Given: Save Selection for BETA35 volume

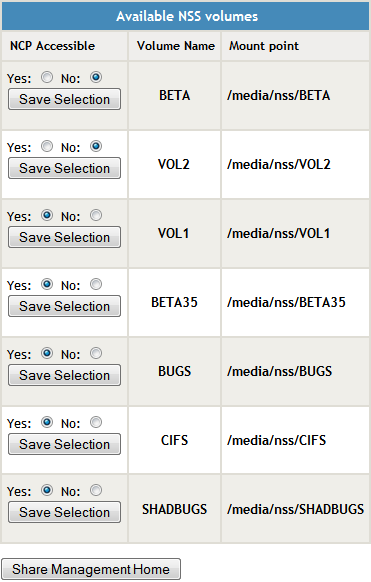Looking at the screenshot, I should pyautogui.click(x=65, y=306).
